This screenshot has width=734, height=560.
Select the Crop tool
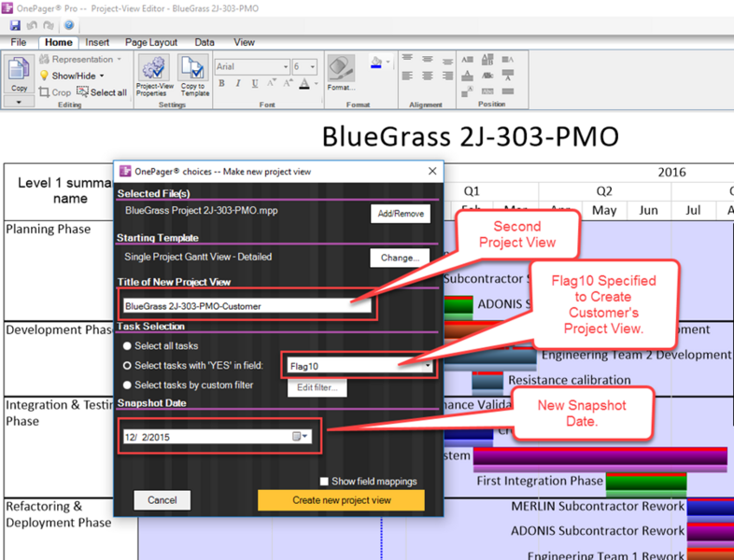tap(55, 92)
